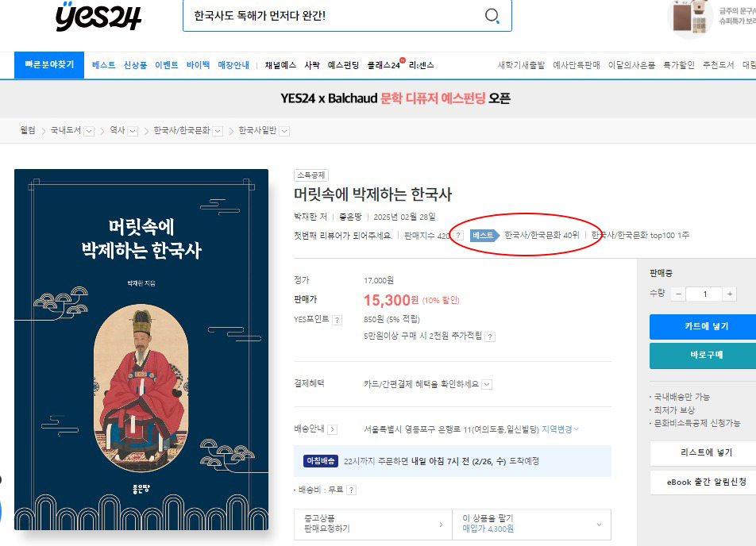
Task: Open the Balchaud 예스펀딩 banner
Action: pyautogui.click(x=395, y=98)
